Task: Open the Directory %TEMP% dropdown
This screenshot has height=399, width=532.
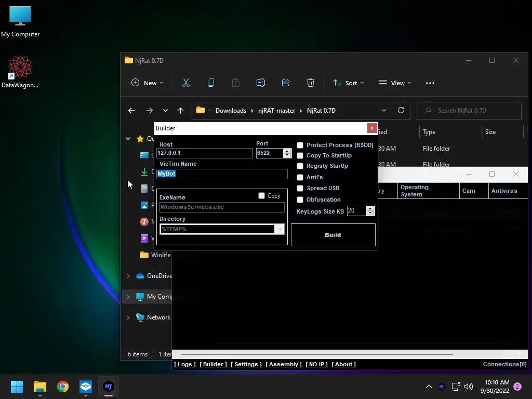Action: pyautogui.click(x=280, y=229)
